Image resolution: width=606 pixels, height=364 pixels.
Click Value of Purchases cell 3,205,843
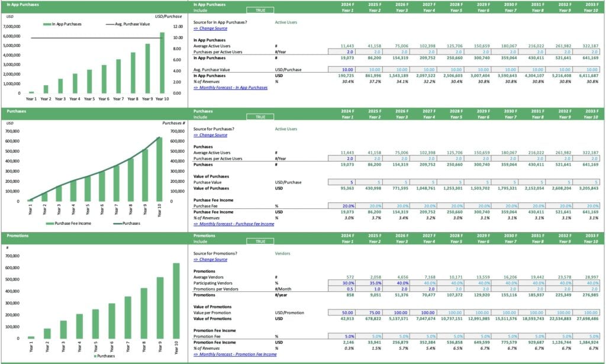(x=589, y=188)
